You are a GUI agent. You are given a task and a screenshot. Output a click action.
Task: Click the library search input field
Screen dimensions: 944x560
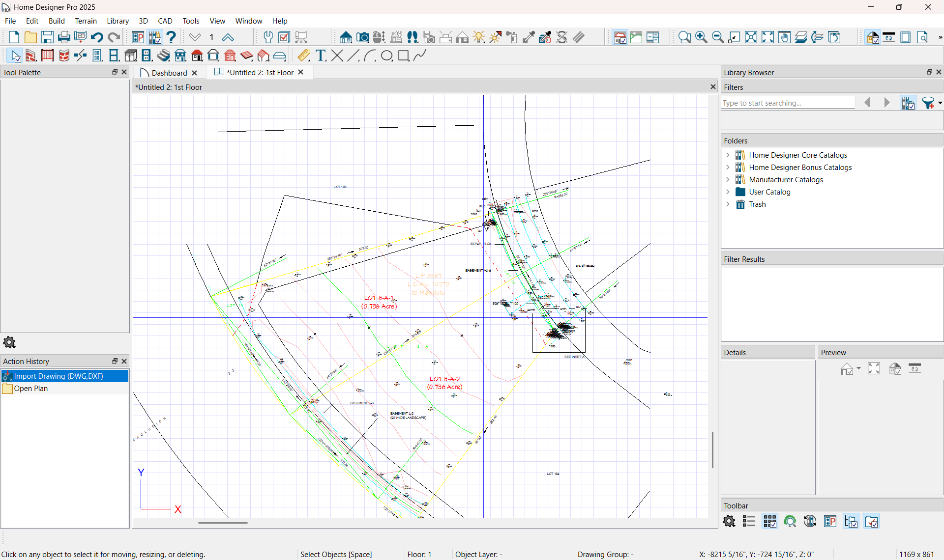[788, 103]
